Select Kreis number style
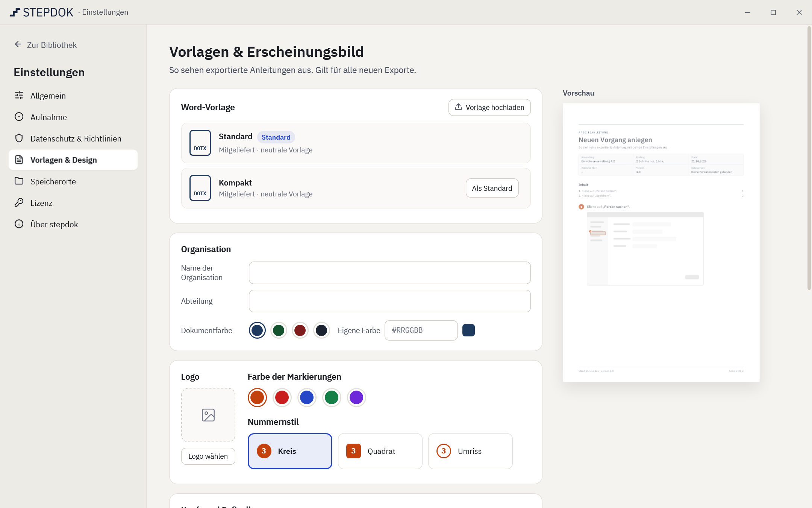 290,451
